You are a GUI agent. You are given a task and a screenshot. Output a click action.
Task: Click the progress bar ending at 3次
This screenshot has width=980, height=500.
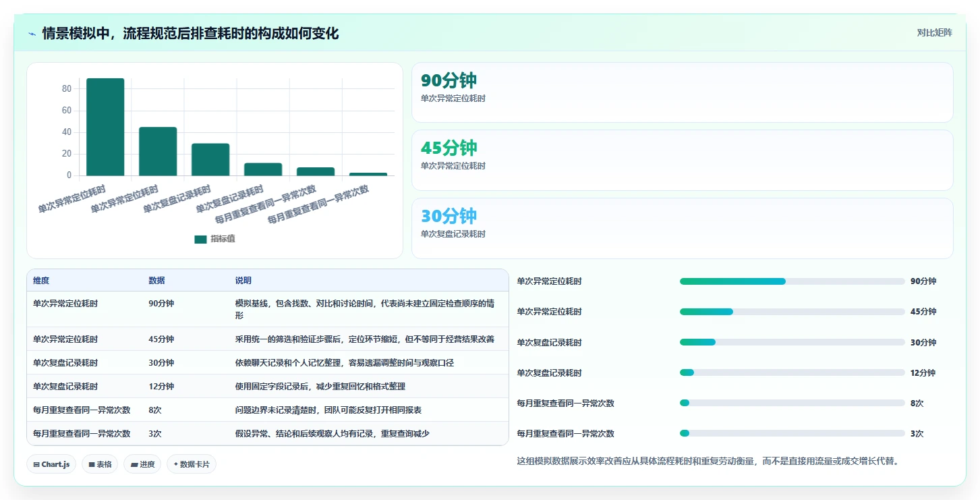pos(792,433)
